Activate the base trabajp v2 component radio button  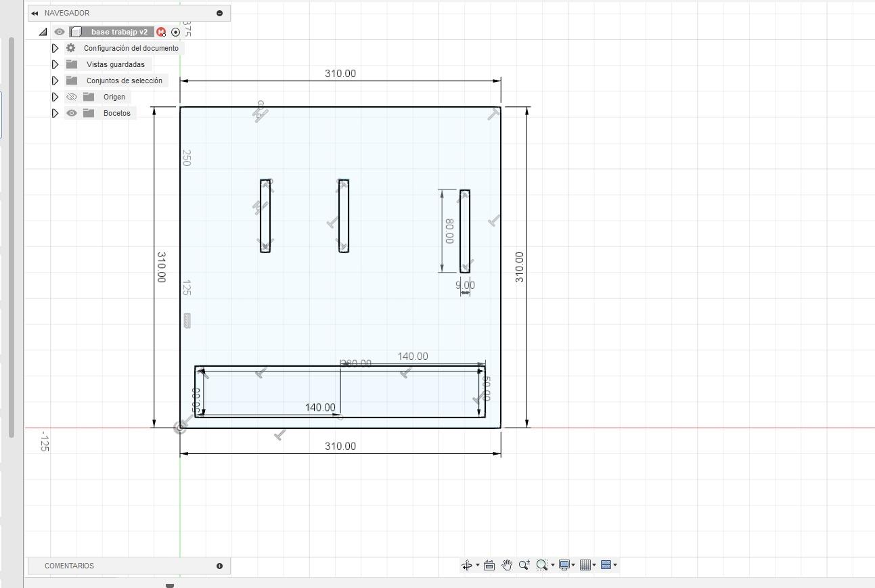[176, 32]
